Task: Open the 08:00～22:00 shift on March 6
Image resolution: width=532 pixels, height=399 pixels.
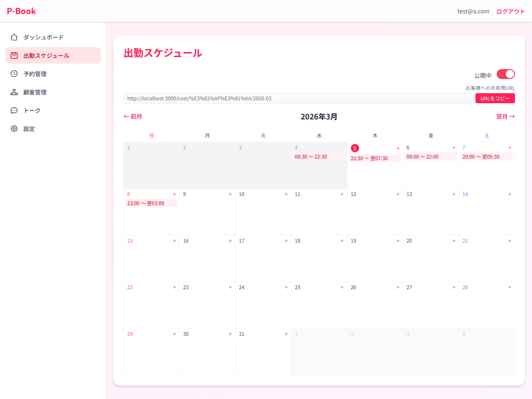Action: point(431,156)
